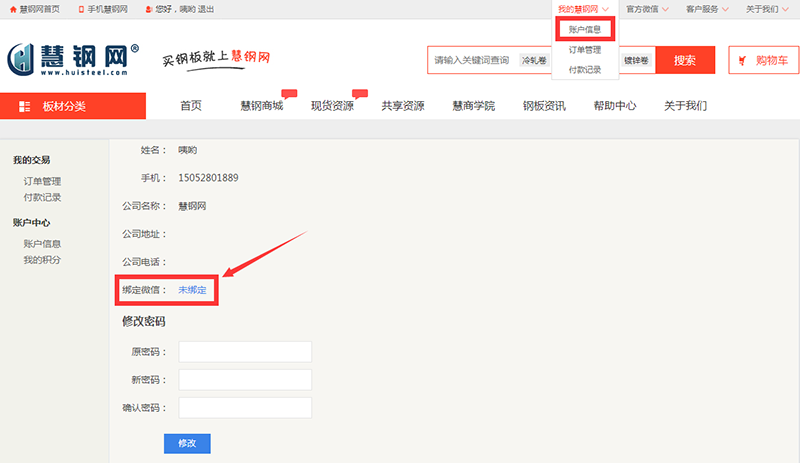Image resolution: width=800 pixels, height=463 pixels.
Task: Click the 冷轧卷 search keyword tag
Action: pos(534,60)
